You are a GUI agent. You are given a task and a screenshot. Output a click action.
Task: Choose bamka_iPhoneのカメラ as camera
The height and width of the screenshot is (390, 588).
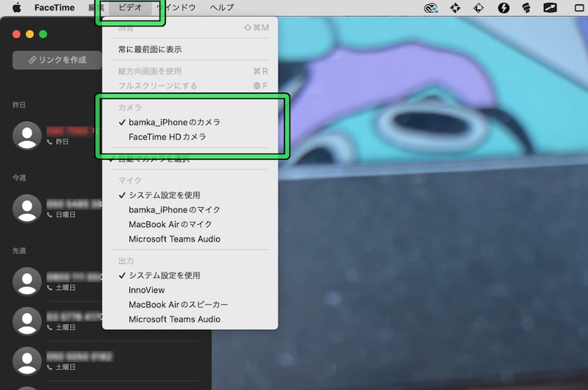(x=190, y=122)
